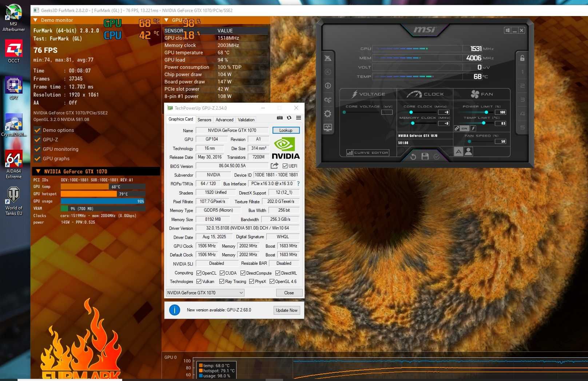Screen dimensions: 588x381
Task: Enable Afterburner auto fan mode icon
Action: (x=458, y=152)
